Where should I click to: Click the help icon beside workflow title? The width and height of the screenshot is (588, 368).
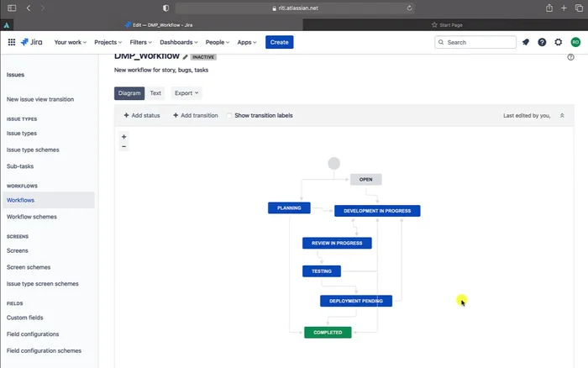(570, 57)
